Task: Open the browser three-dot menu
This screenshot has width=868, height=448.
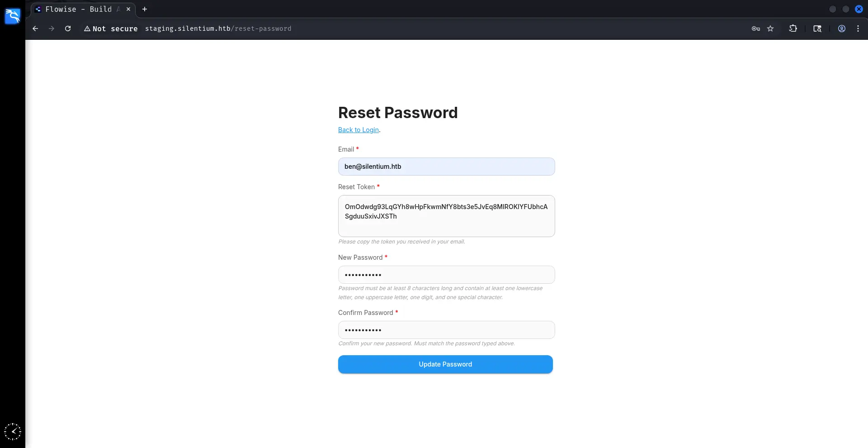Action: tap(858, 29)
